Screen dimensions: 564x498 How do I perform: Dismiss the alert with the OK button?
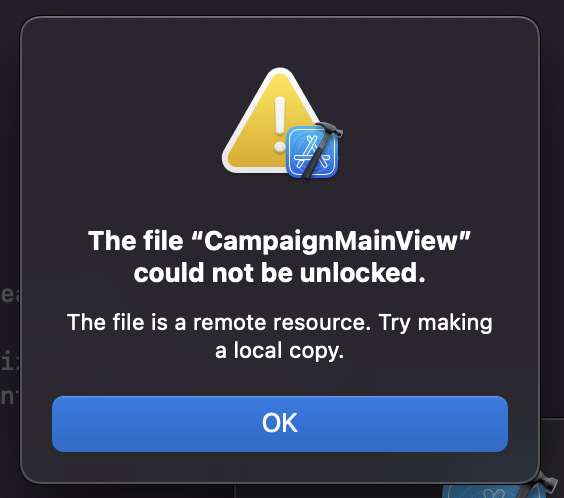(280, 424)
